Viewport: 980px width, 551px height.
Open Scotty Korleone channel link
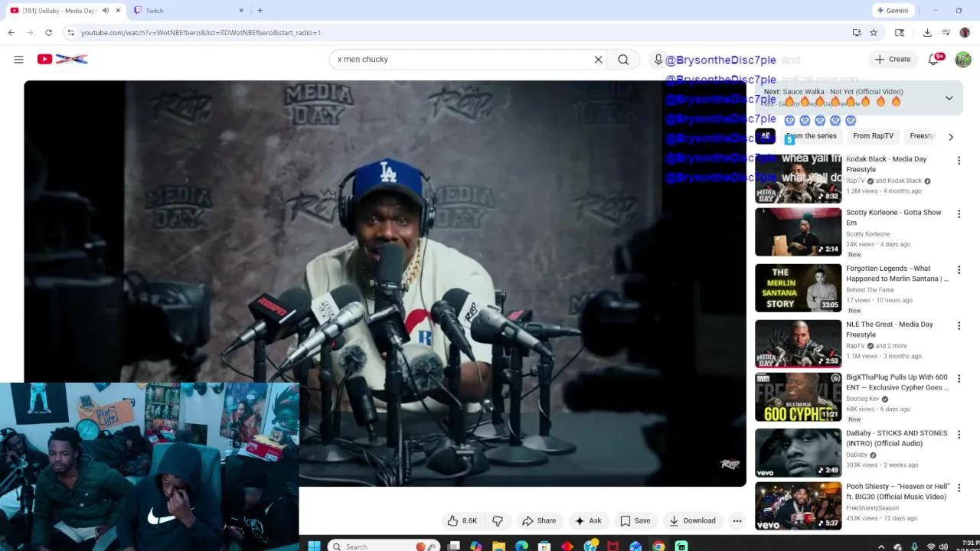(867, 234)
